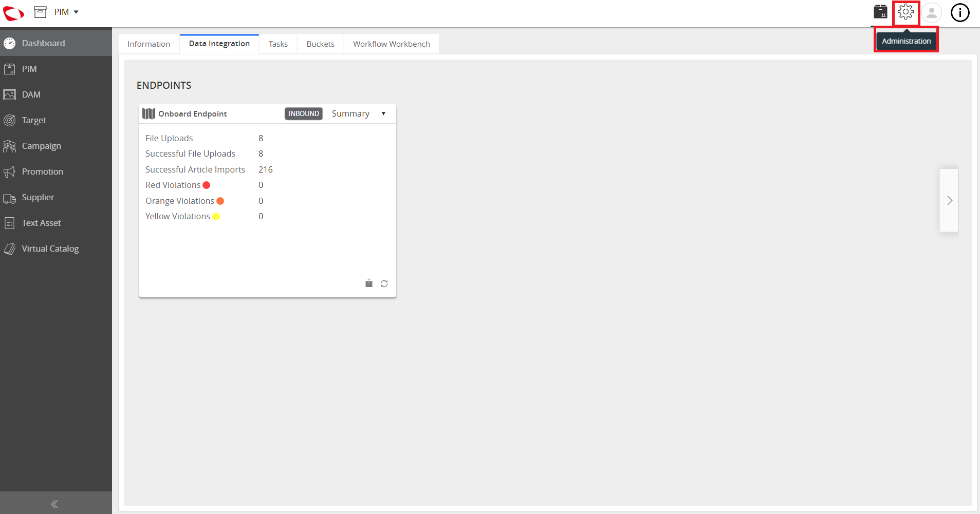The width and height of the screenshot is (980, 514).
Task: Open the Workflow Workbench tab
Action: 392,44
